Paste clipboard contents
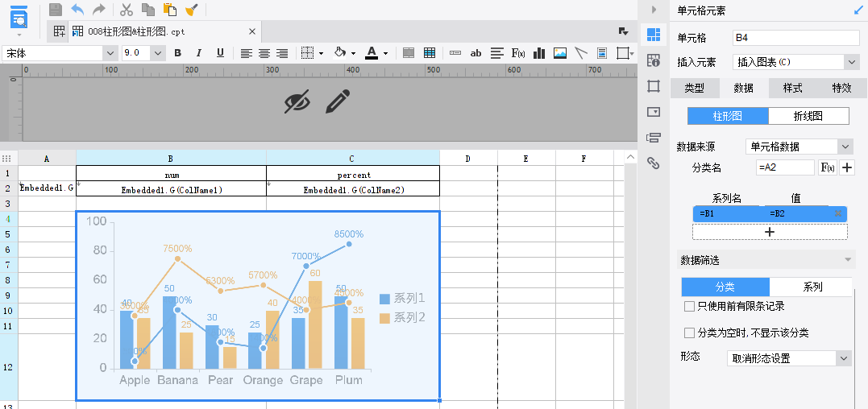 (x=169, y=10)
